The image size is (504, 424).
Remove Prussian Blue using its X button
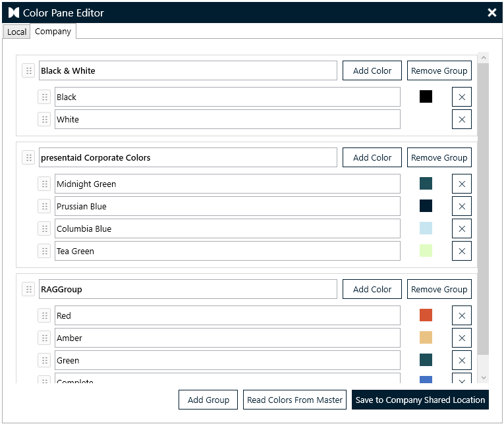tap(462, 206)
